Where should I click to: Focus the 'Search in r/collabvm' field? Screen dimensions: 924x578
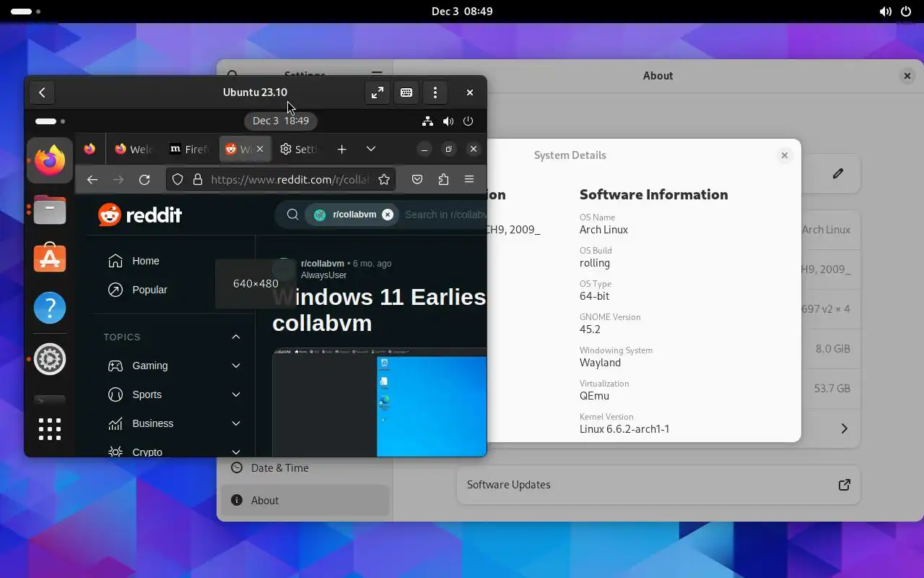(x=444, y=215)
